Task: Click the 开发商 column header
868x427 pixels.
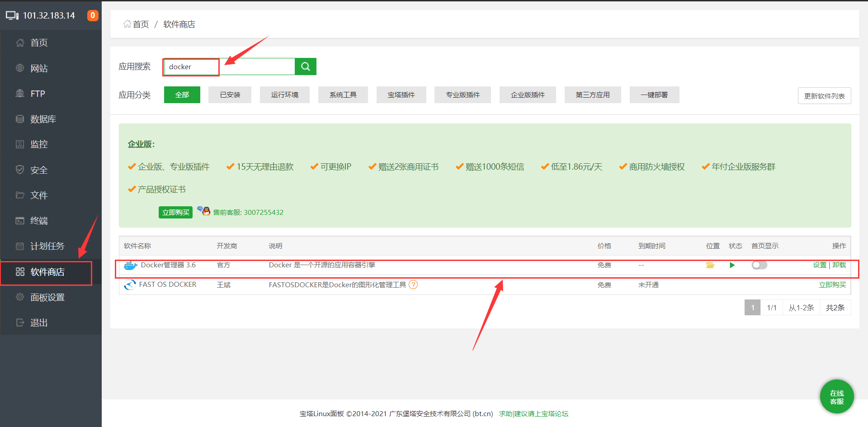Action: click(x=227, y=246)
